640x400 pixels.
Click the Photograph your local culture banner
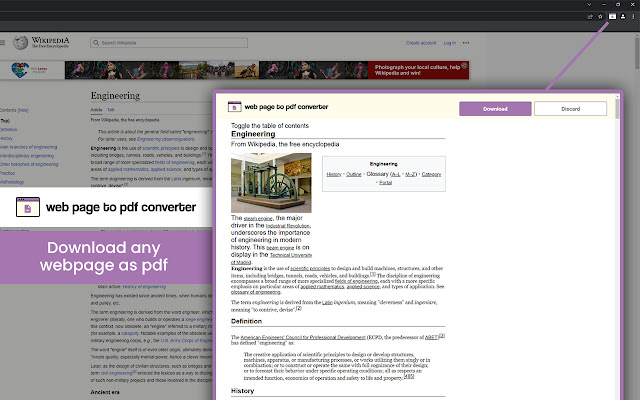pyautogui.click(x=418, y=70)
